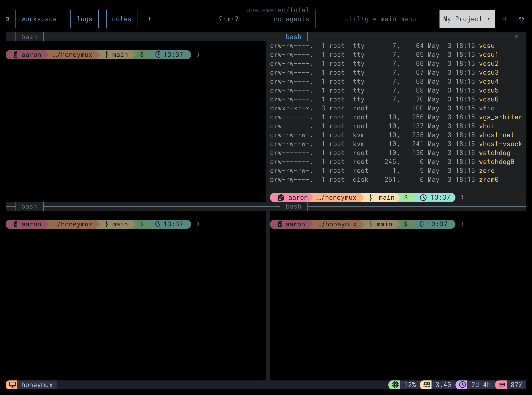Click the vhost-net entry in listing
The height and width of the screenshot is (395, 532).
click(497, 135)
